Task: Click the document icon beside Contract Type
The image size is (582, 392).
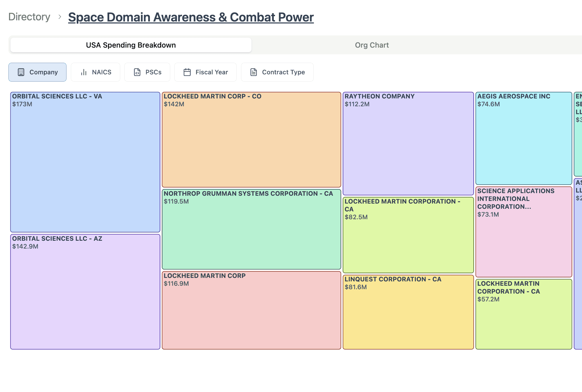Action: [x=254, y=72]
